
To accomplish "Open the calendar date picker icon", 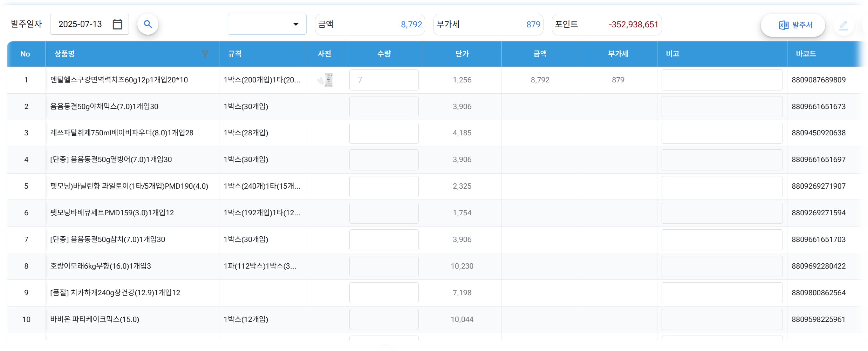I will tap(117, 24).
